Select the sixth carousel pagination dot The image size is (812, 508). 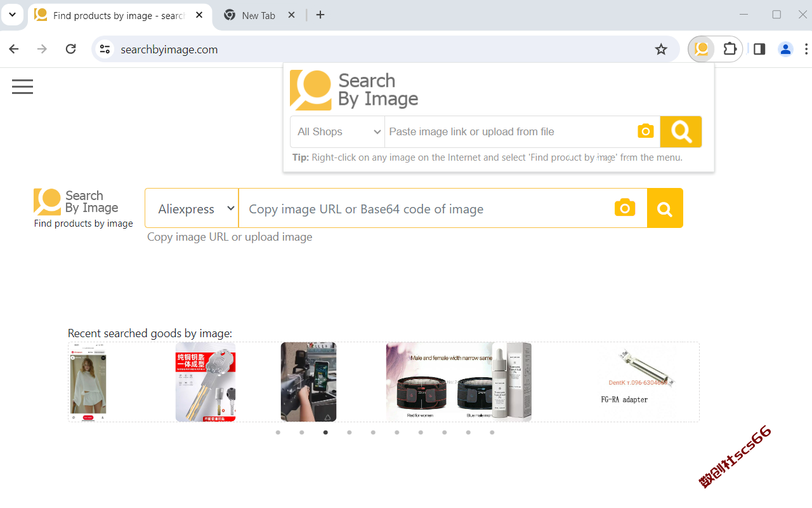[x=397, y=432]
